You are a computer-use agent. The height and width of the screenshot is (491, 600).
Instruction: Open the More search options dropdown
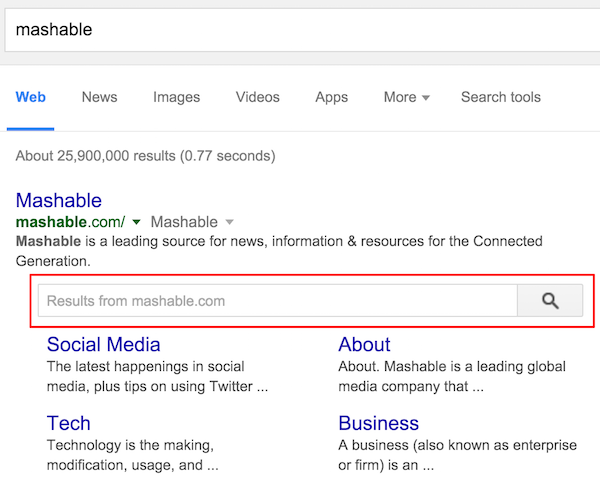pos(406,97)
